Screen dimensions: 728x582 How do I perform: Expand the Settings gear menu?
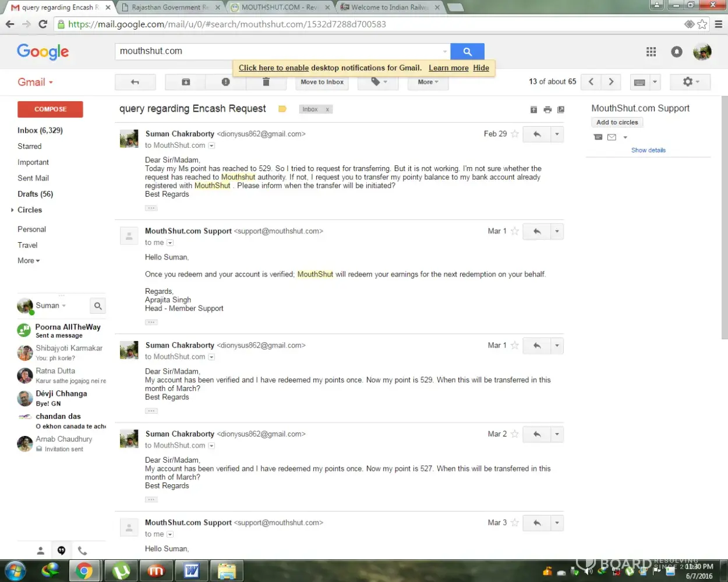pos(690,82)
